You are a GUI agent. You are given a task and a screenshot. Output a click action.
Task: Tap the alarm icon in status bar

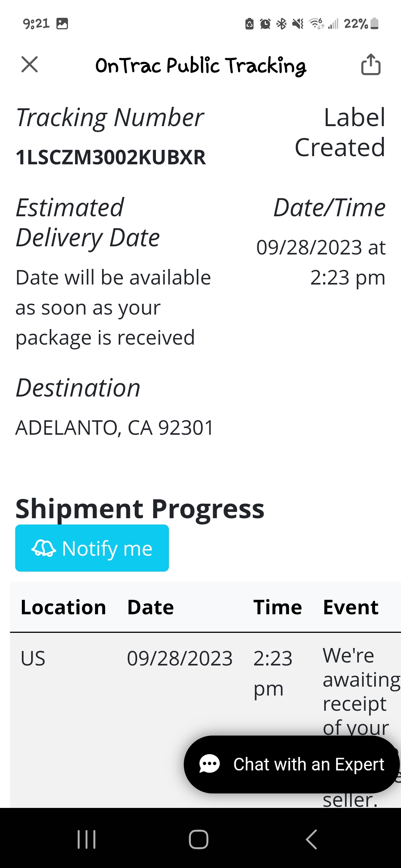pyautogui.click(x=265, y=24)
